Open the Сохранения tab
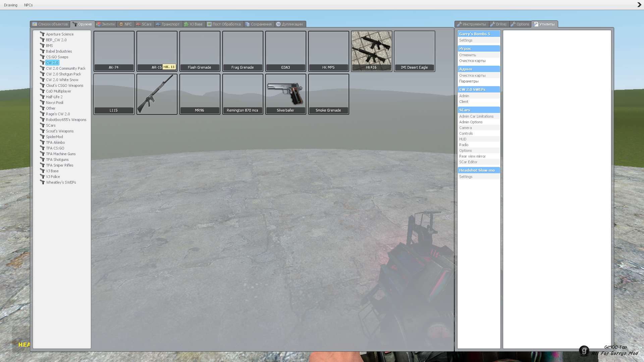Viewport: 644px width, 362px height. [259, 24]
